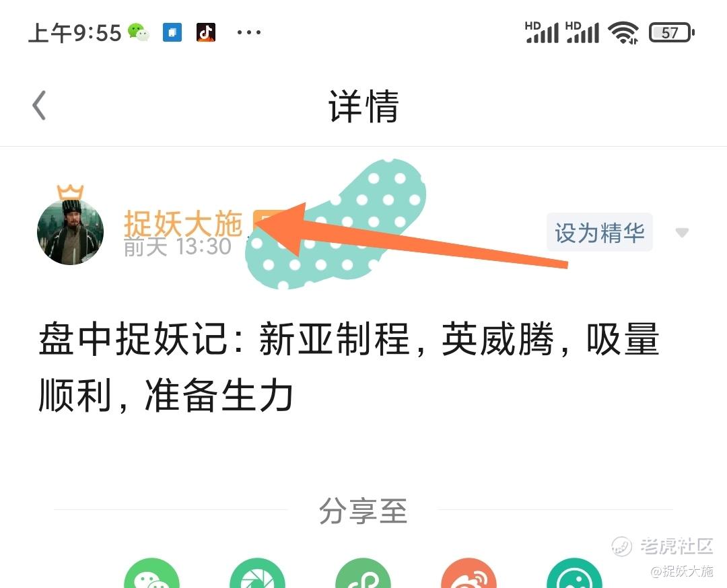
Task: Tap the 详情 page title
Action: (364, 106)
